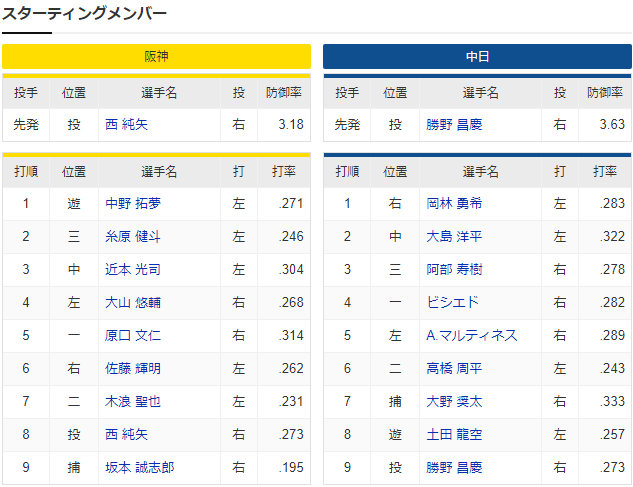The height and width of the screenshot is (487, 633).
Task: Open 西 純矢 link in batting order 8
Action: (x=126, y=435)
